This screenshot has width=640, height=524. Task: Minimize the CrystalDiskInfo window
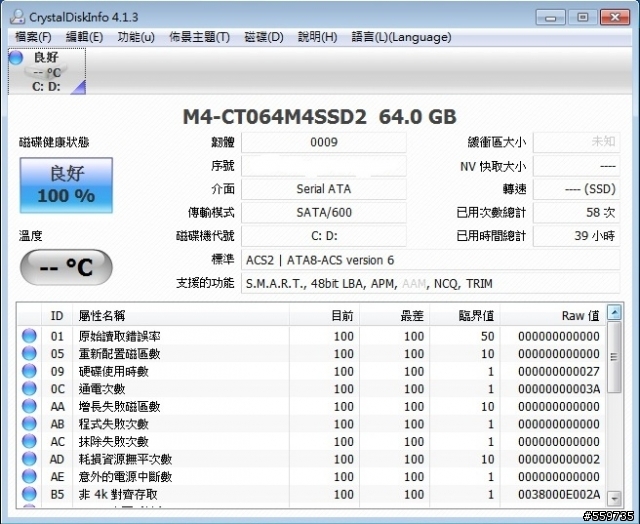tap(550, 18)
